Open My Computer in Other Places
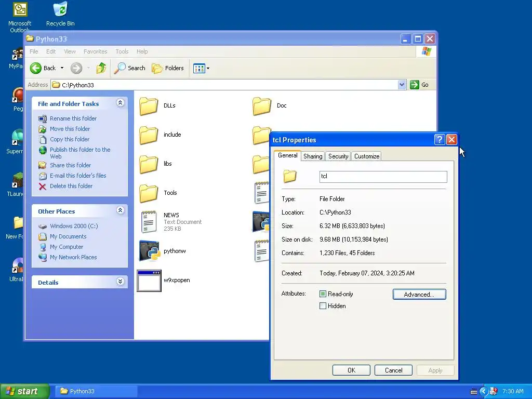This screenshot has width=532, height=399. pyautogui.click(x=66, y=247)
